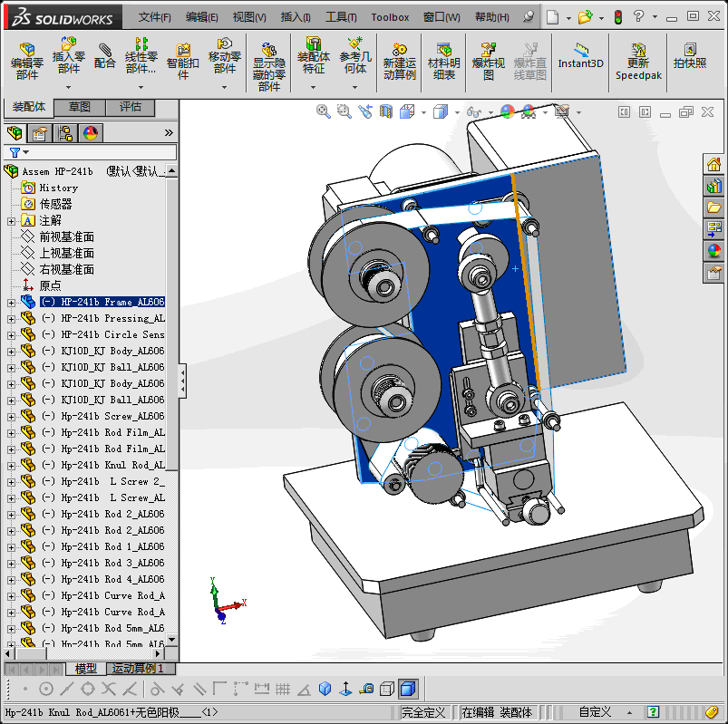Open the View (视图) menu
728x724 pixels.
coord(249,17)
